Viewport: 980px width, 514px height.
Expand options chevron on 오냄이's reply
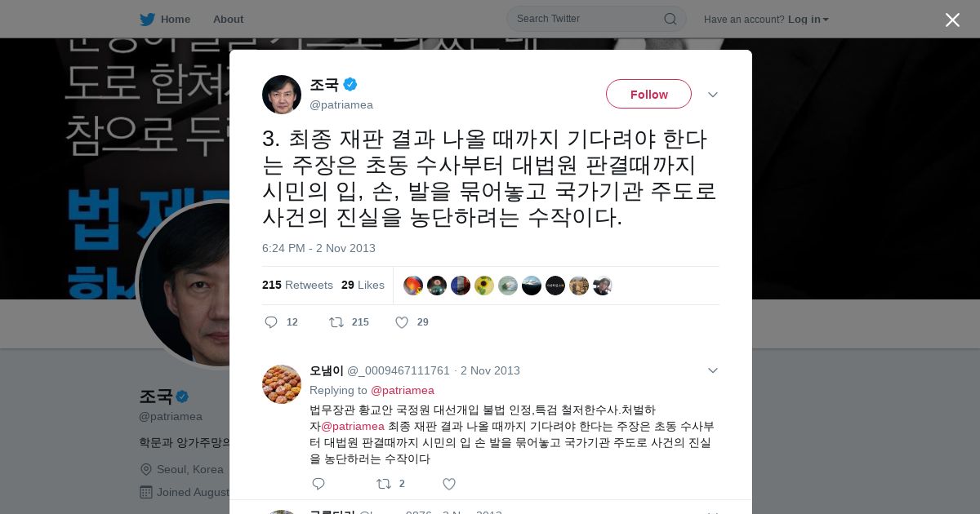click(713, 370)
